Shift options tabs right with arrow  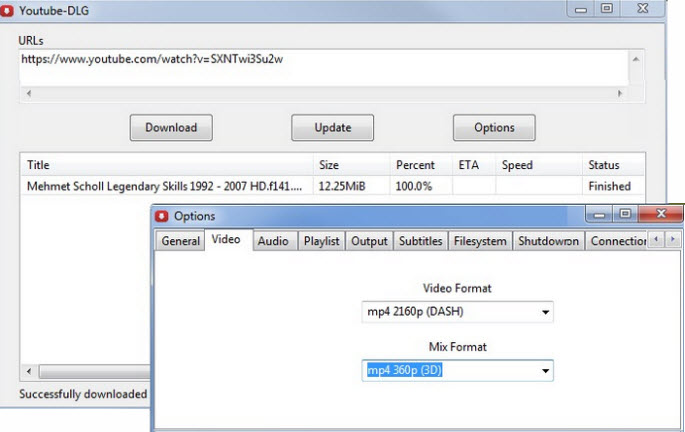(673, 239)
